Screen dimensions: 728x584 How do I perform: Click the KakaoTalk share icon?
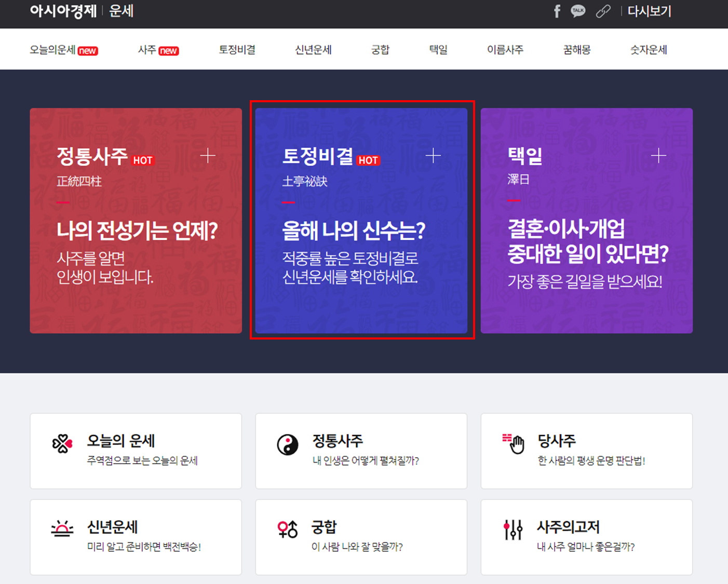(578, 11)
